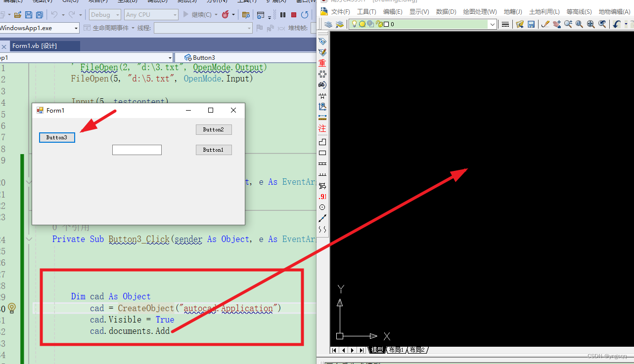Click Button2 on Form1
The image size is (634, 364).
pos(214,129)
